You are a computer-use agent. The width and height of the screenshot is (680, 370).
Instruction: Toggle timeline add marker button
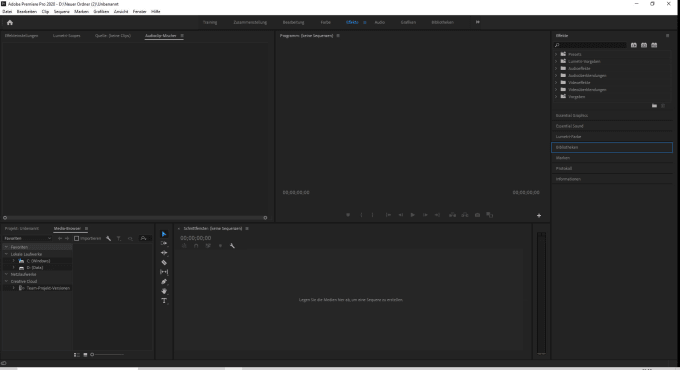[220, 246]
